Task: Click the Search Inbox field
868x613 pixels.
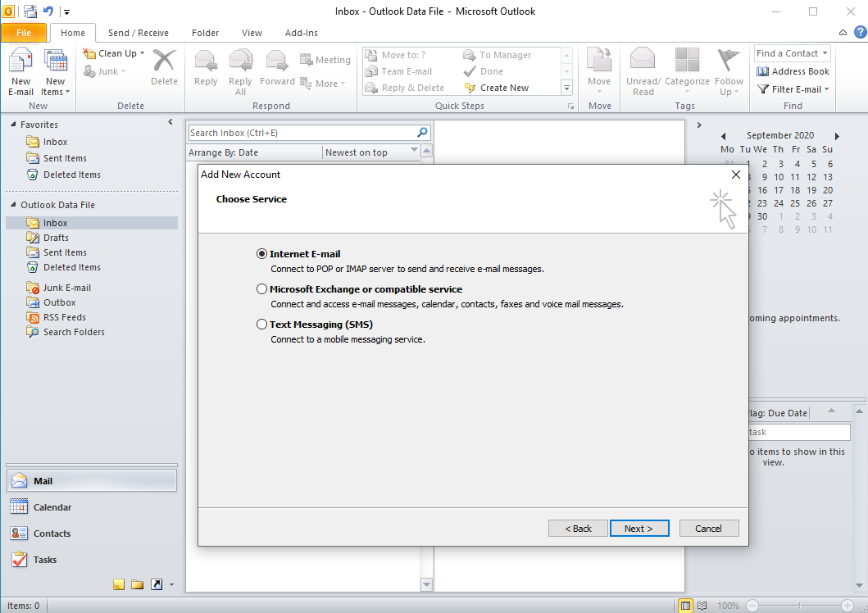Action: click(x=309, y=133)
